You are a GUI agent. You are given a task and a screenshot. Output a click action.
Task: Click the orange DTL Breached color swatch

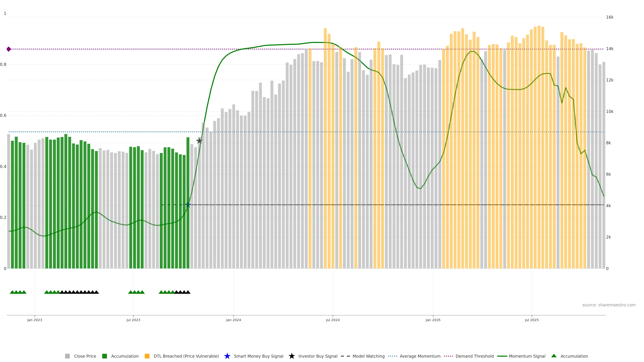click(x=147, y=356)
